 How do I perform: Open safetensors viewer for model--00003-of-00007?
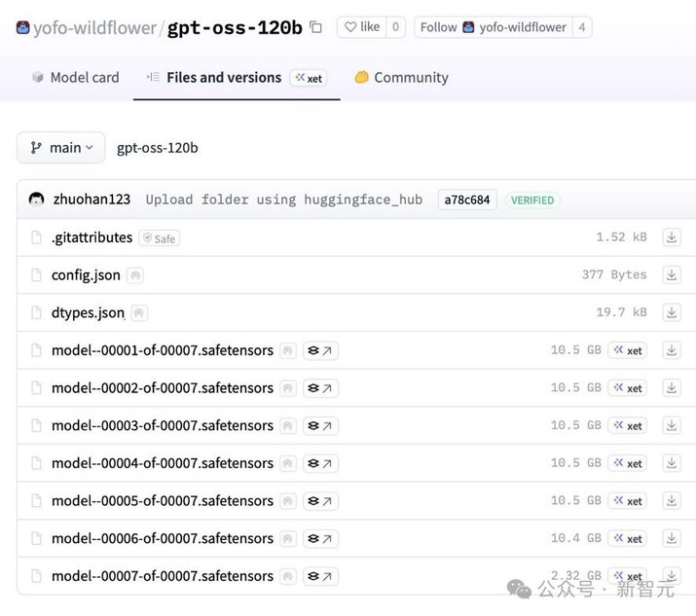pos(320,425)
